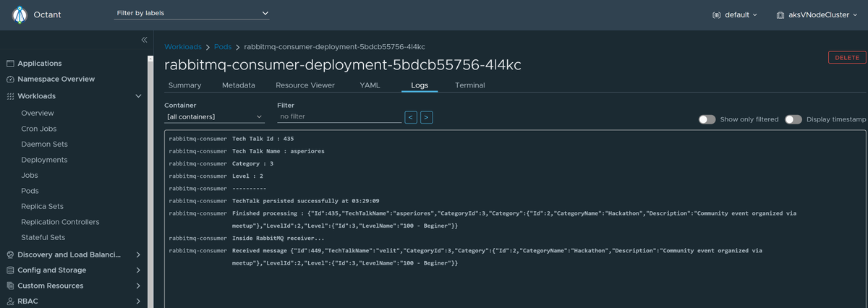Click the cluster icon beside aksVNodeCluster

(780, 14)
